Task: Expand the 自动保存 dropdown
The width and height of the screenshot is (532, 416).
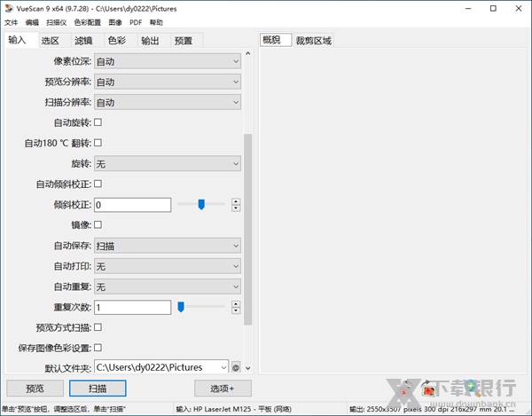Action: (168, 246)
